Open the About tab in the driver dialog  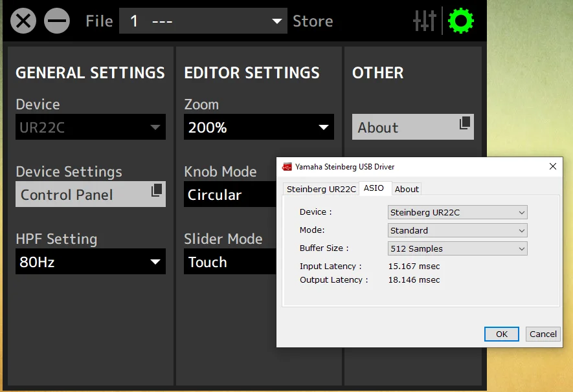pos(407,189)
